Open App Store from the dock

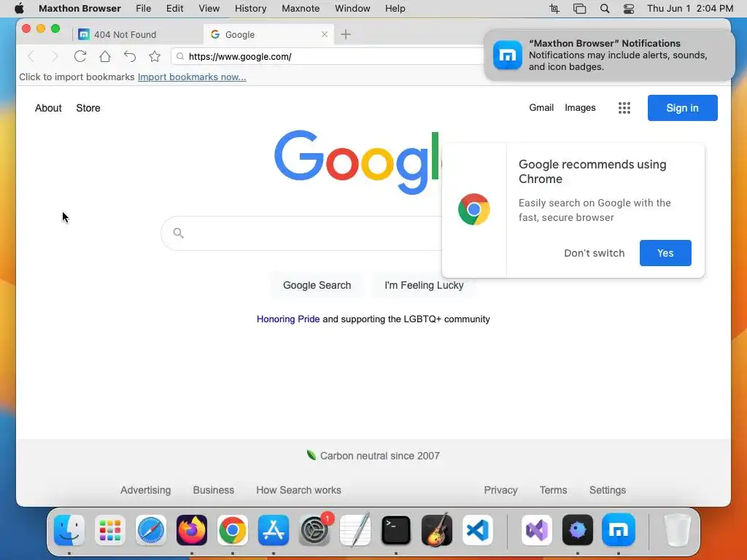(274, 529)
